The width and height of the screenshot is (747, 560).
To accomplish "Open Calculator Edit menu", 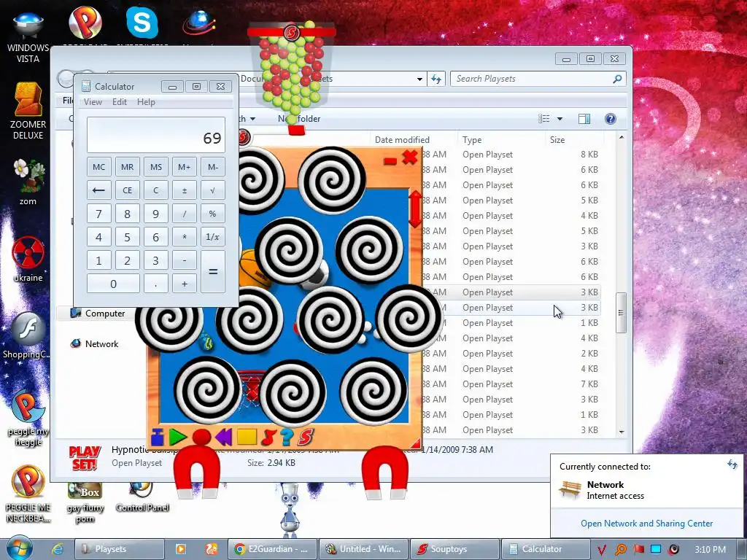I will [x=120, y=102].
